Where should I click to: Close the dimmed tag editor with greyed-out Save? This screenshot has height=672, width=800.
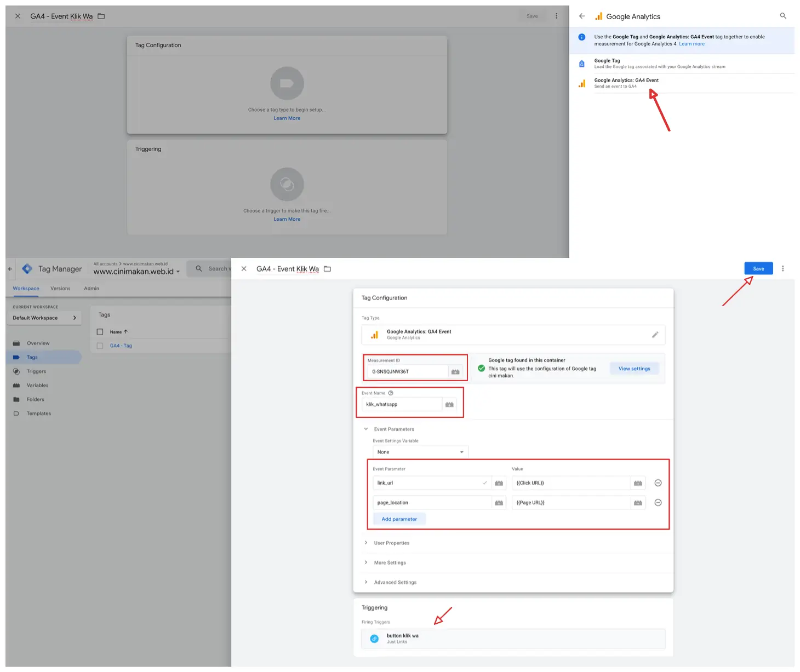18,16
